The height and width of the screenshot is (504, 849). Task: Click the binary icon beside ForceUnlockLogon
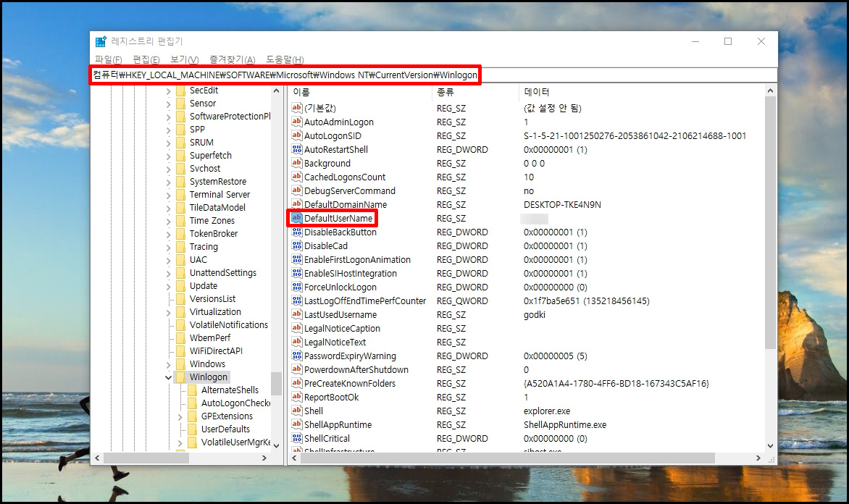click(297, 287)
